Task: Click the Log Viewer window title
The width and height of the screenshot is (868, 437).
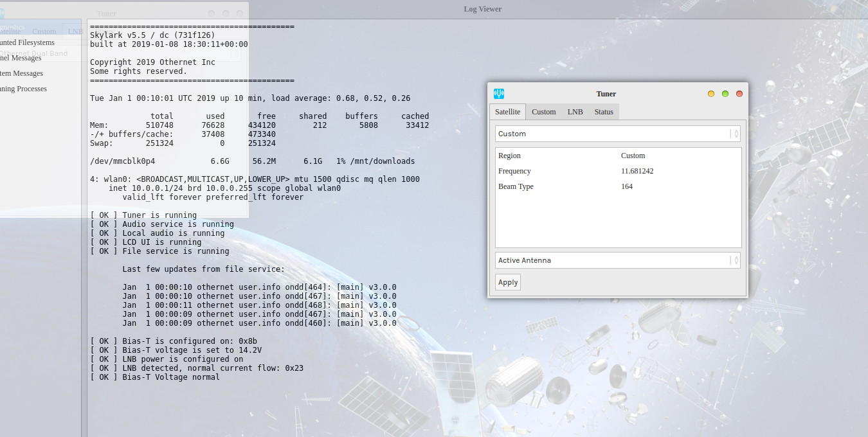Action: pyautogui.click(x=483, y=9)
